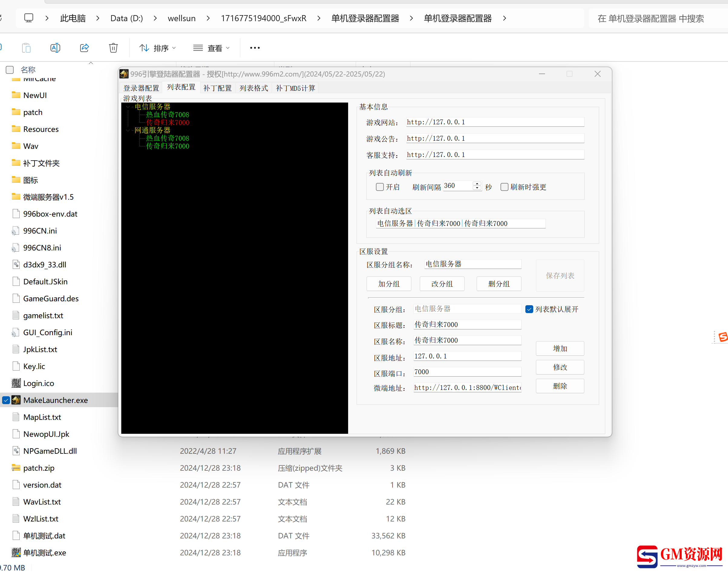This screenshot has height=572, width=728.
Task: Collapse the 电信服务器 tree node
Action: coord(128,106)
